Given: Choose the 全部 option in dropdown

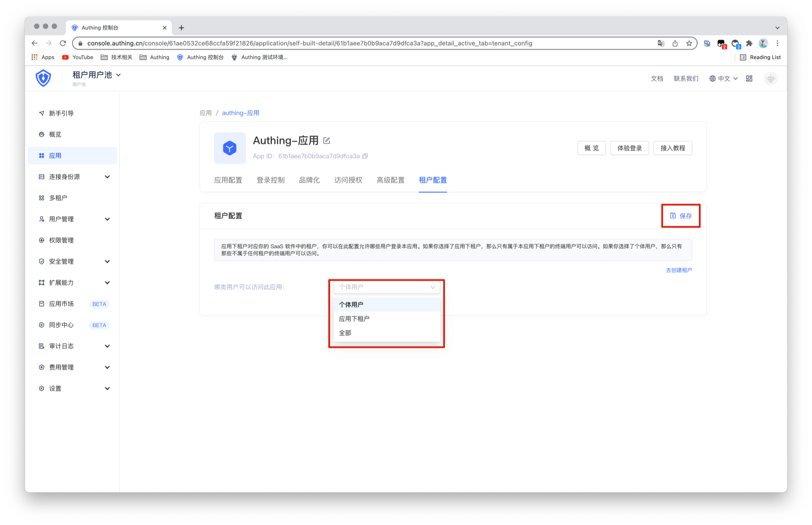Looking at the screenshot, I should coord(345,333).
